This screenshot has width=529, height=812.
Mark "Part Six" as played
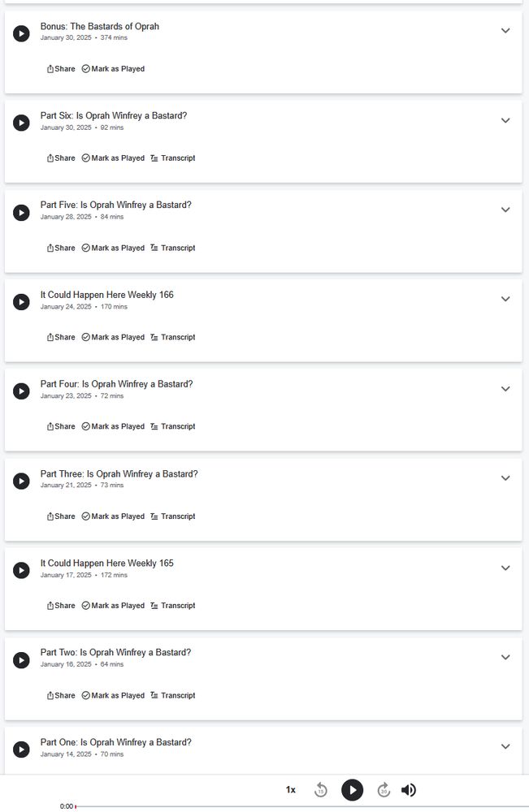click(113, 158)
